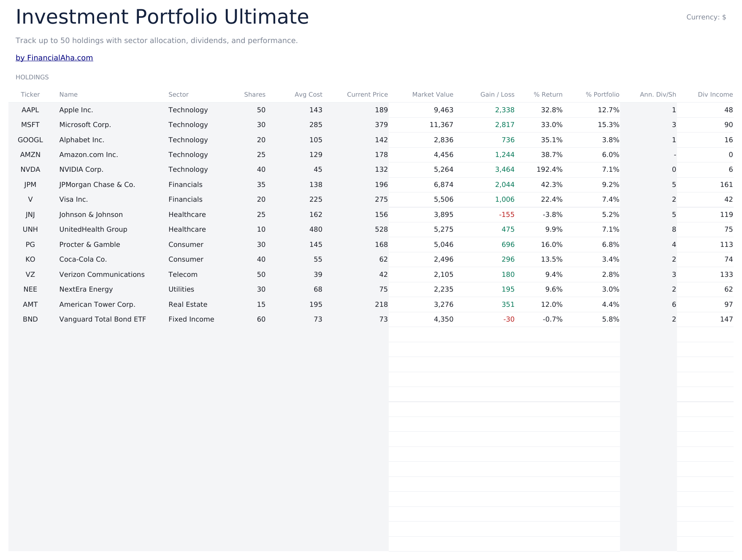Click the -3.8% return cell
742x560 pixels.
552,215
